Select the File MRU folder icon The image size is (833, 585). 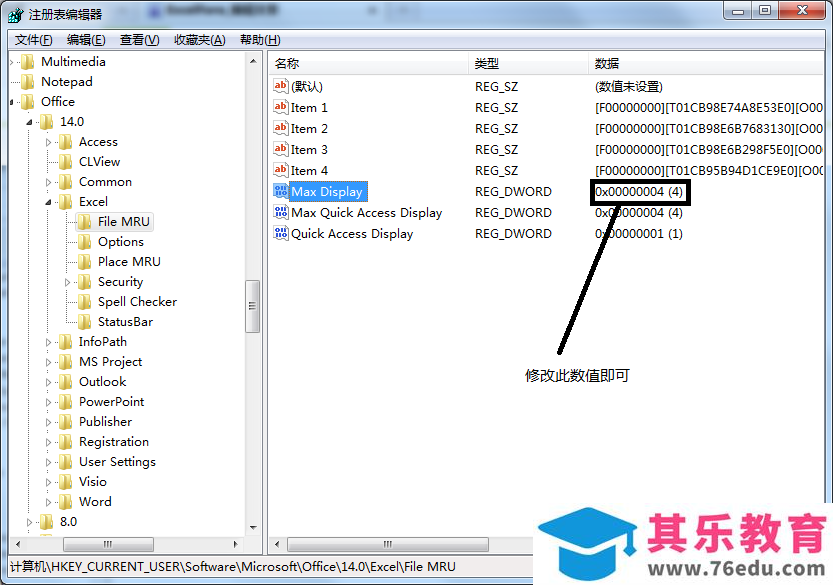point(85,222)
